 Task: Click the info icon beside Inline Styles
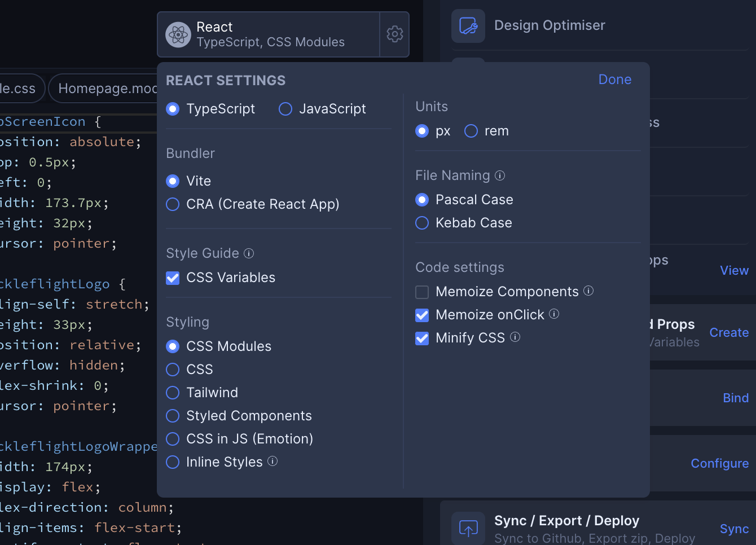[272, 461]
